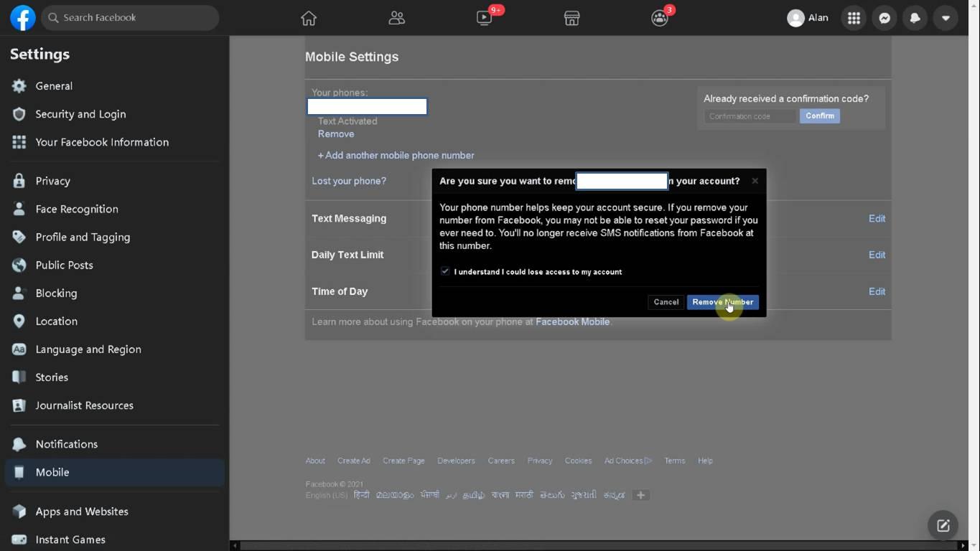980x551 pixels.
Task: Add another mobile phone number
Action: [x=396, y=155]
